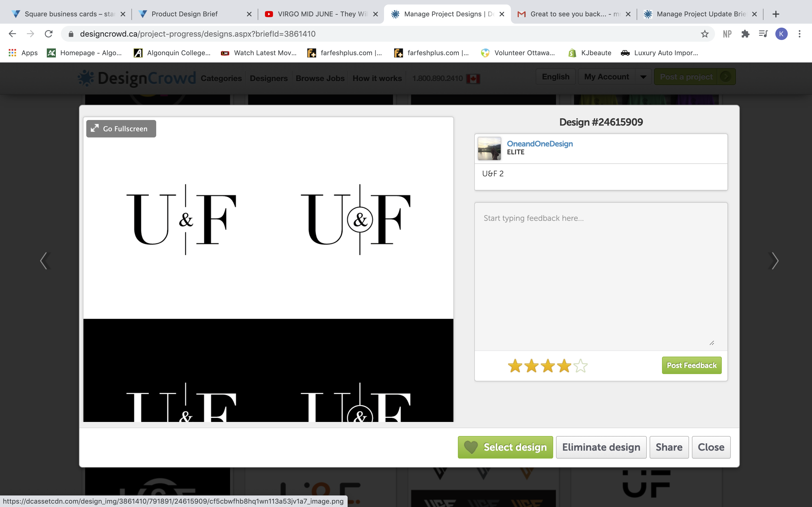
Task: Open designer's avatar thumbnail
Action: tap(489, 148)
